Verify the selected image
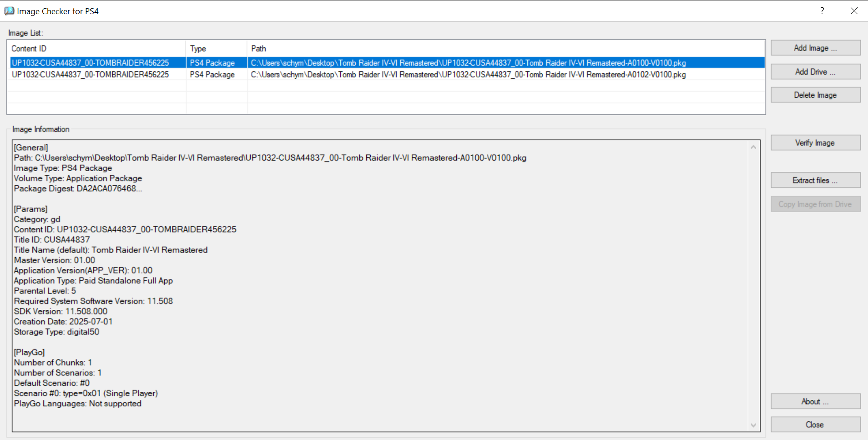 pos(815,143)
